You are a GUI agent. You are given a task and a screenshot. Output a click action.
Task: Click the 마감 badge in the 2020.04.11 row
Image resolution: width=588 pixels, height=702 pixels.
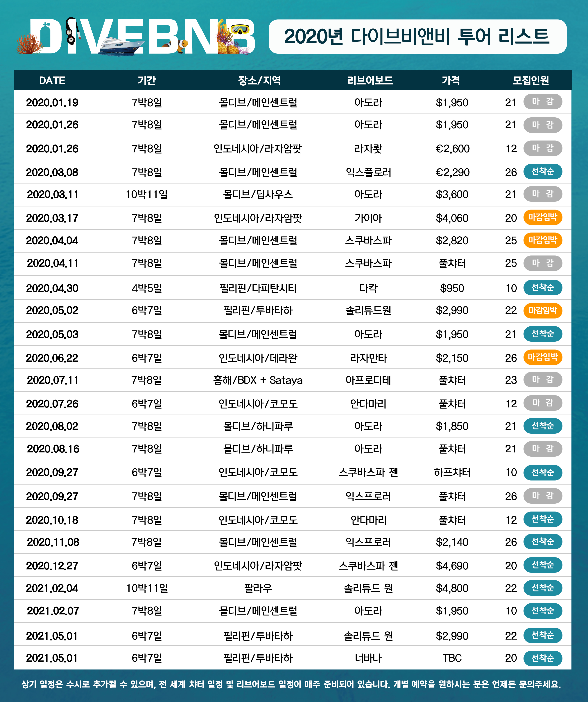point(542,263)
